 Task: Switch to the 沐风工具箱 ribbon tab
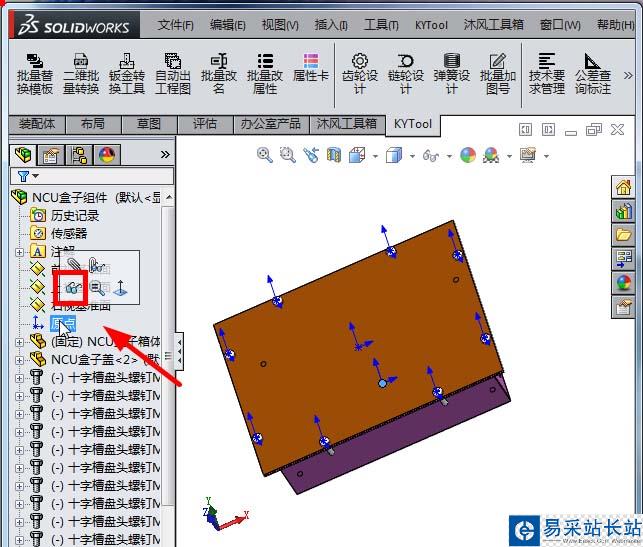tap(347, 124)
